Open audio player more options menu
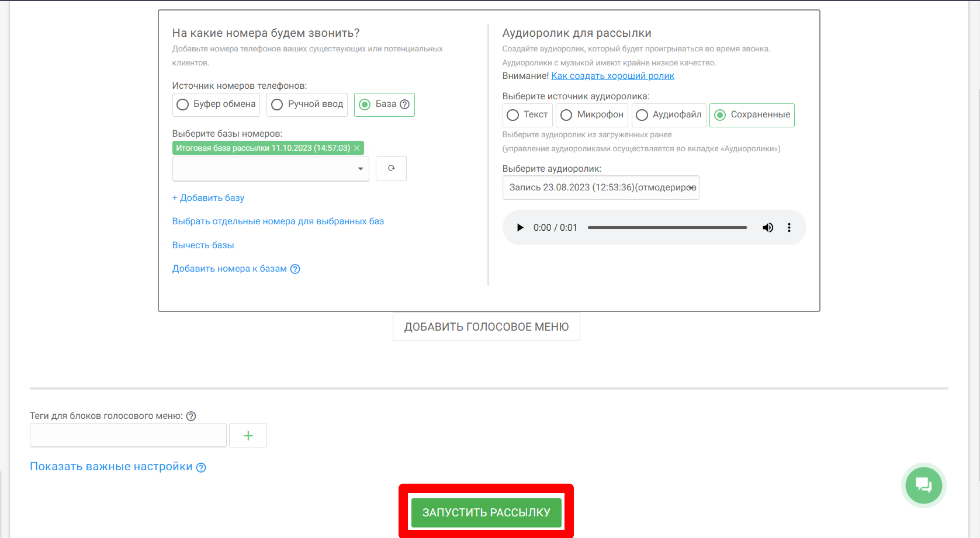This screenshot has height=538, width=980. [789, 228]
